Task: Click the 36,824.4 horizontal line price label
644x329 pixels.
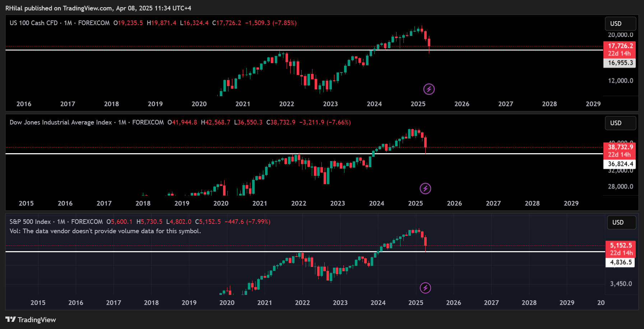Action: coord(620,164)
